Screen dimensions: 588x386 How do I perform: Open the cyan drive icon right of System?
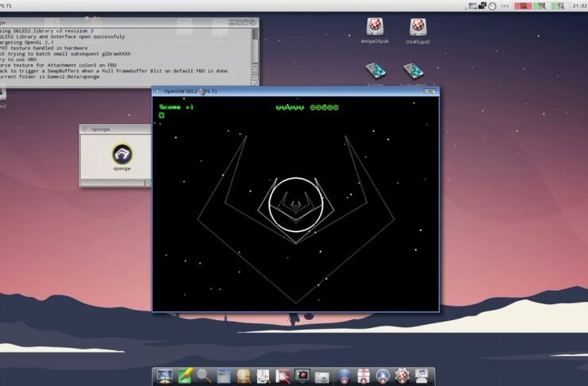[413, 71]
